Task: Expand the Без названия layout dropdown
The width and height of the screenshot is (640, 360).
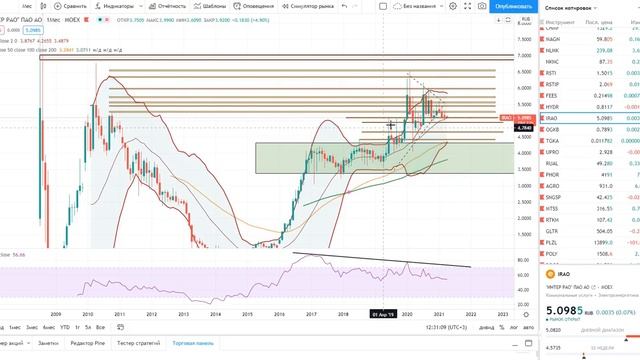Action: pos(442,6)
